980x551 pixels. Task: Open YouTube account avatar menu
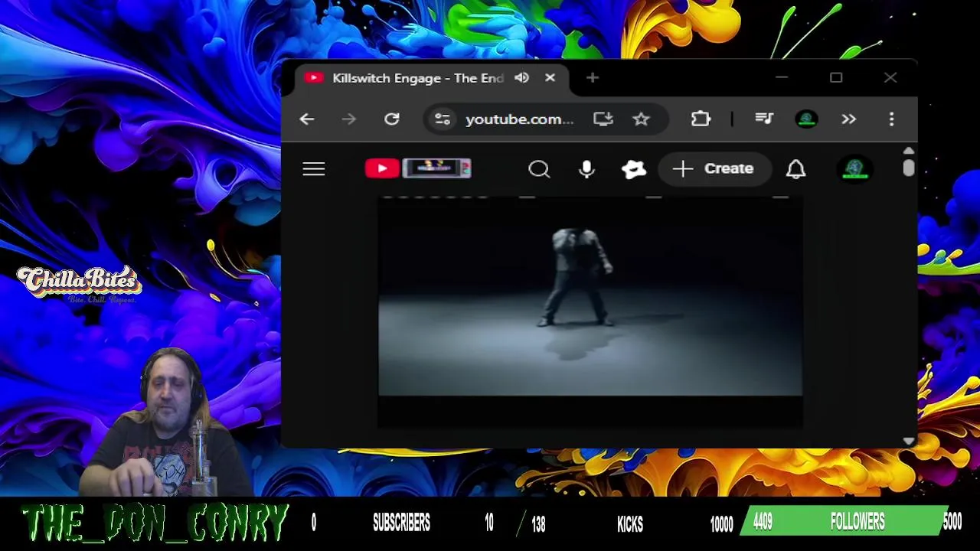click(854, 169)
